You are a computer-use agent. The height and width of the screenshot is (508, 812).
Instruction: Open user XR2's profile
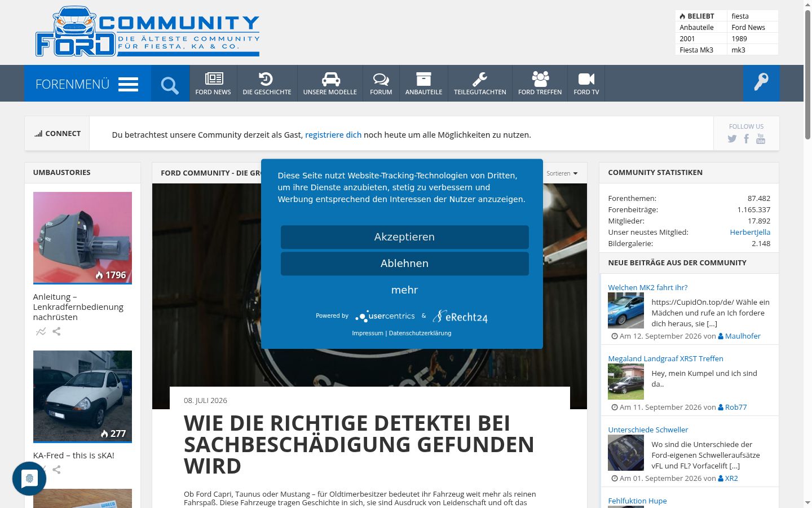point(731,478)
